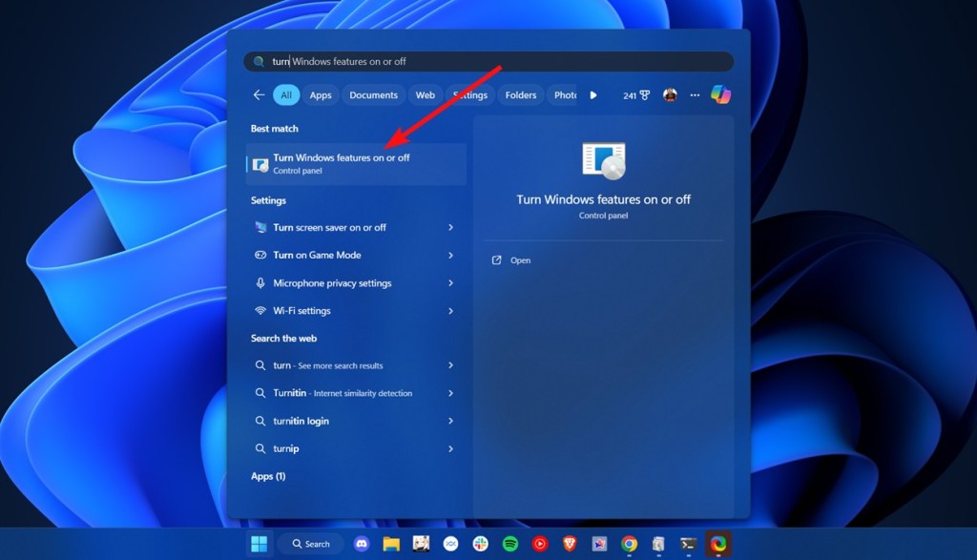Click the Apps (1) section header
The height and width of the screenshot is (560, 977).
click(x=268, y=476)
